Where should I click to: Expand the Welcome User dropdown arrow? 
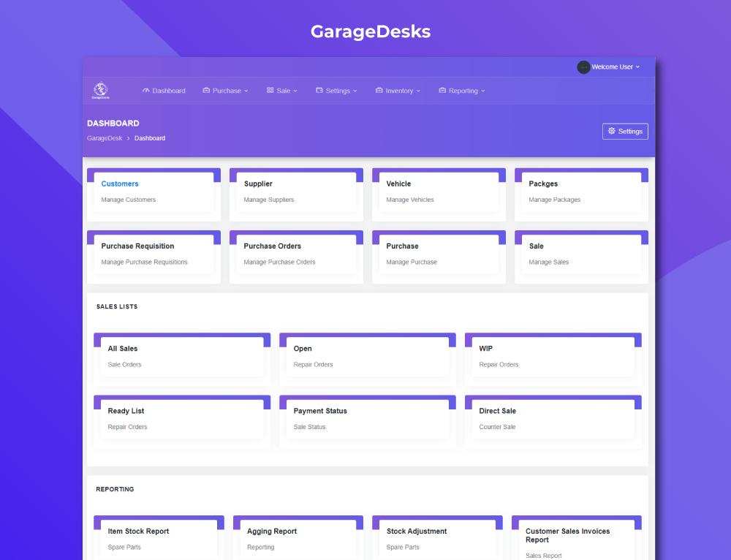point(637,67)
